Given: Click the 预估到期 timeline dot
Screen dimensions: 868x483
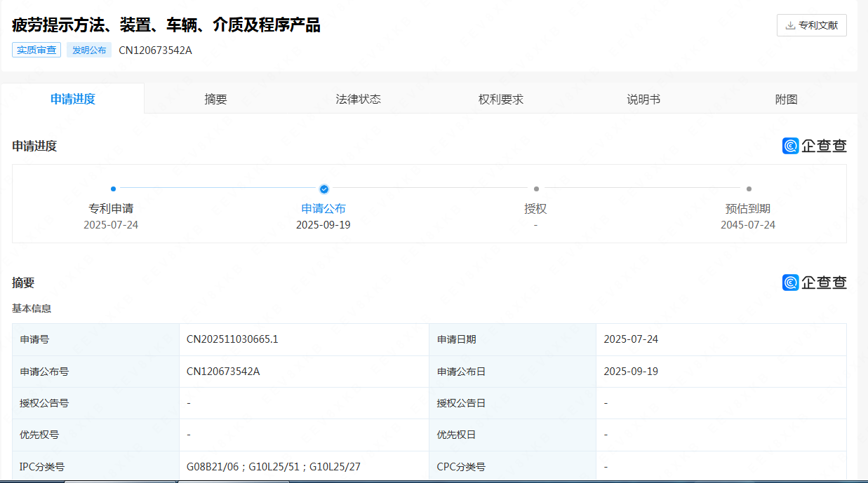Looking at the screenshot, I should tap(749, 189).
